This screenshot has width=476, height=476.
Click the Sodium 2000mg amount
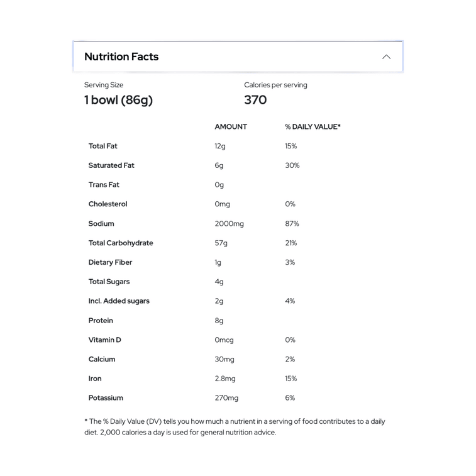click(x=229, y=224)
